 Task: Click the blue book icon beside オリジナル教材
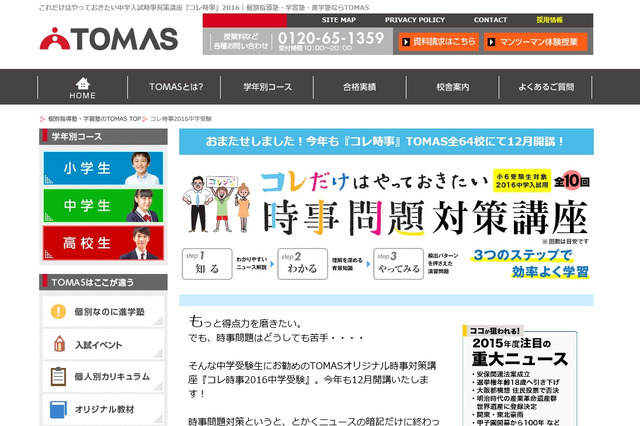coord(58,409)
